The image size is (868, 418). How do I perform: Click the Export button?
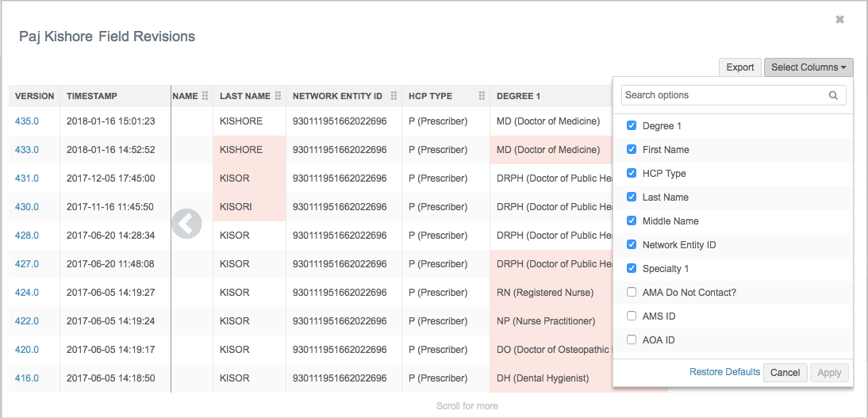tap(739, 67)
